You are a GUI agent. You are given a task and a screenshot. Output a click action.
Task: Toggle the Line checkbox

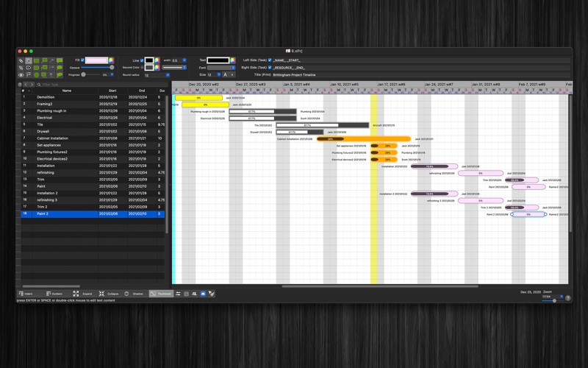(142, 60)
